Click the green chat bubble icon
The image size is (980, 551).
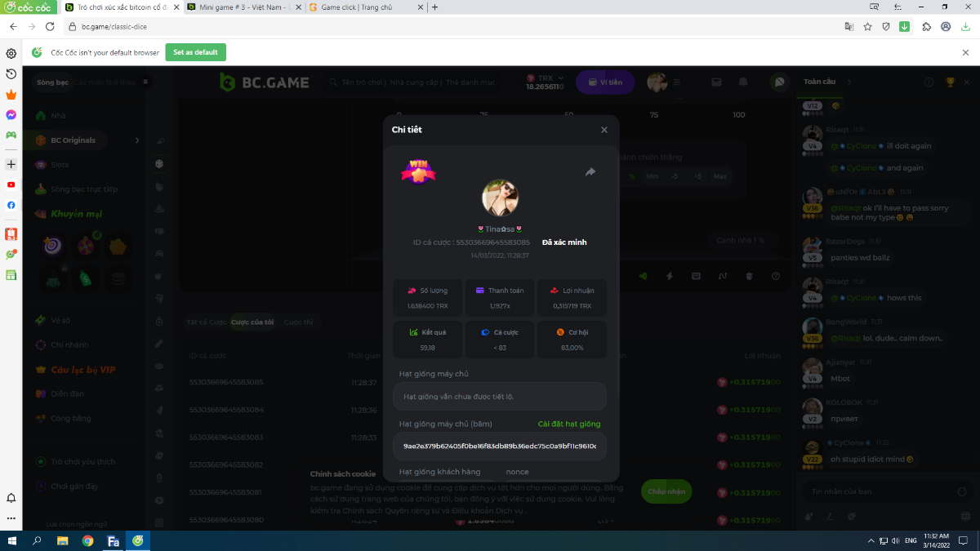(779, 82)
